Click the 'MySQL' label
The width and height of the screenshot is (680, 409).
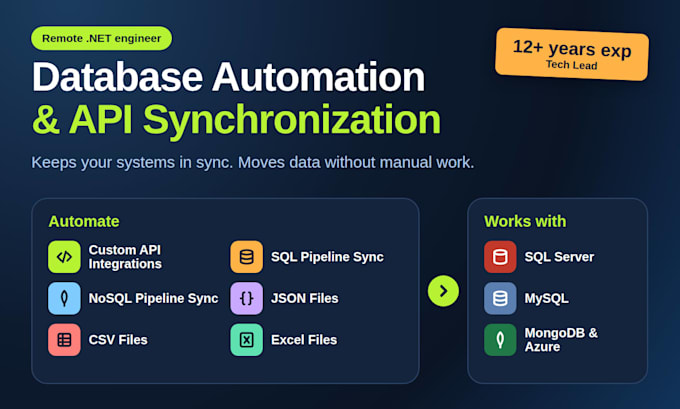(546, 298)
